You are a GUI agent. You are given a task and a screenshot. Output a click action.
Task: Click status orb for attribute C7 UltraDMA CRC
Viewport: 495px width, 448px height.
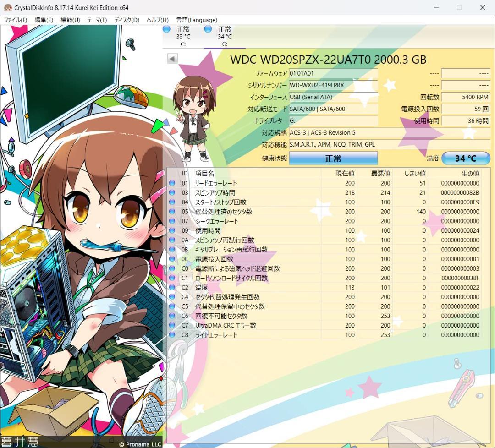[172, 326]
